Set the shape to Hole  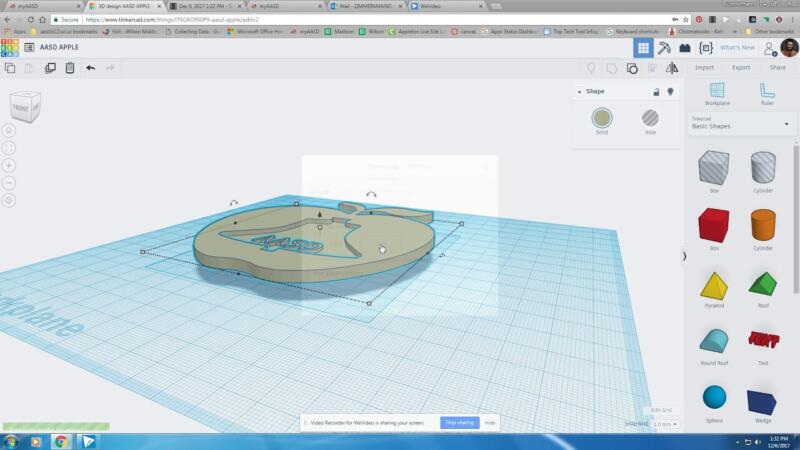tap(650, 119)
